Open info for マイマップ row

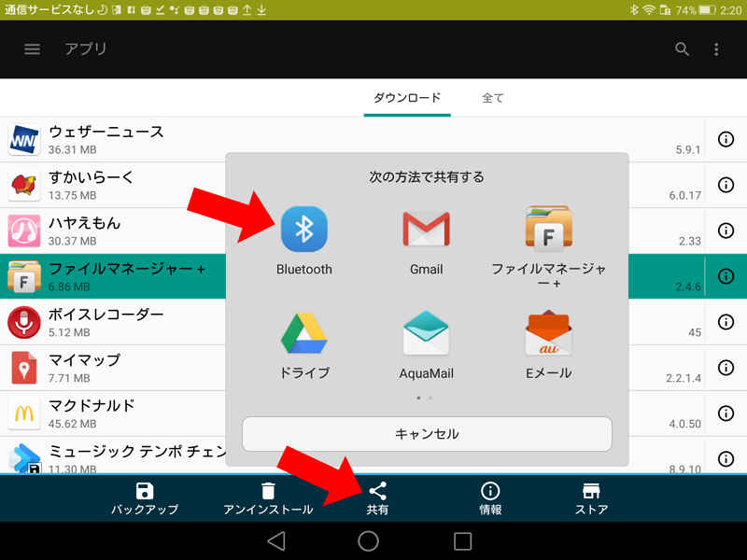pos(726,368)
